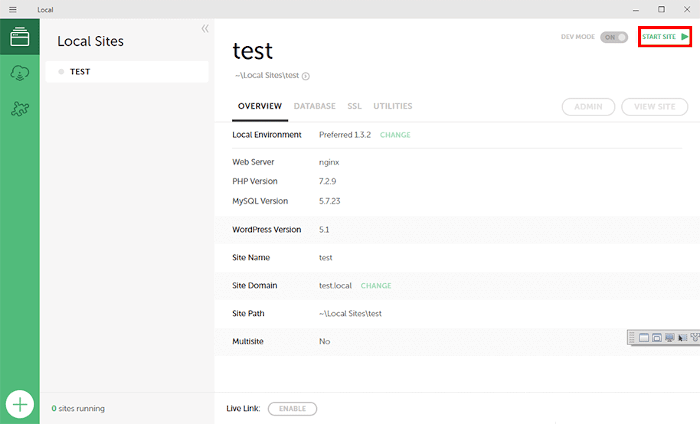Open site folder arrow next to path
The image size is (700, 424).
(306, 76)
